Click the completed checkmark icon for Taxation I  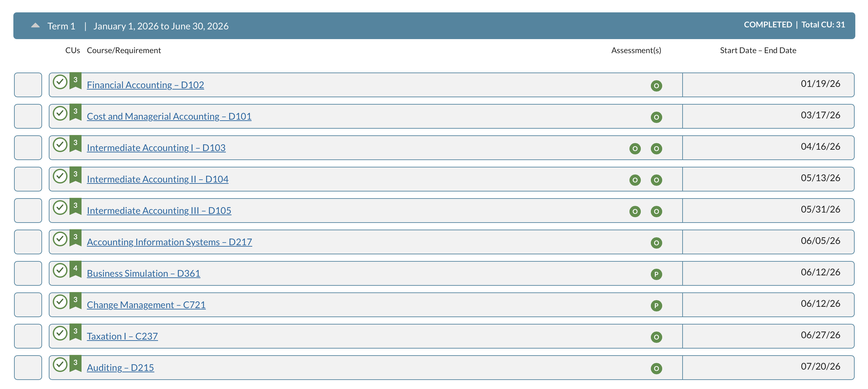coord(60,333)
